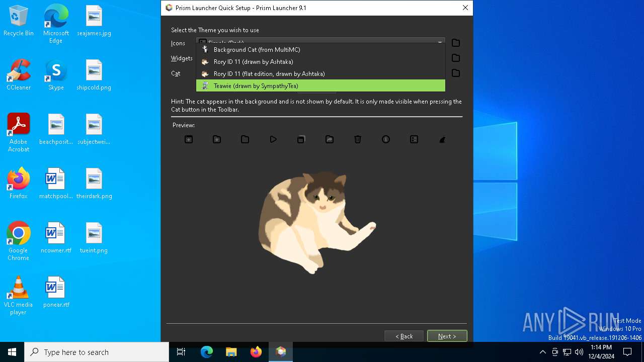Open network status tray icon

coord(567,352)
